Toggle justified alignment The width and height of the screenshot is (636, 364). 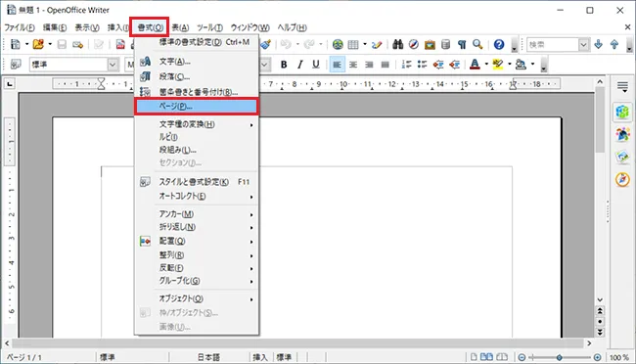tap(385, 65)
